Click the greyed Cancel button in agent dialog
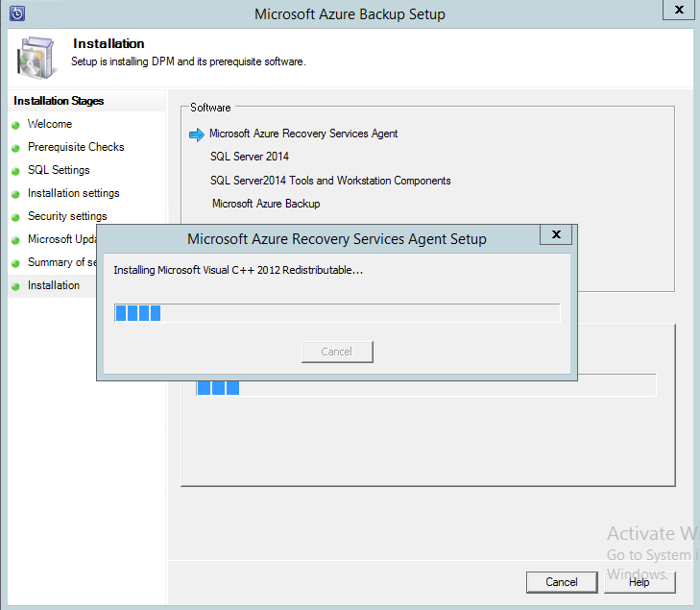The width and height of the screenshot is (700, 610). pos(337,352)
